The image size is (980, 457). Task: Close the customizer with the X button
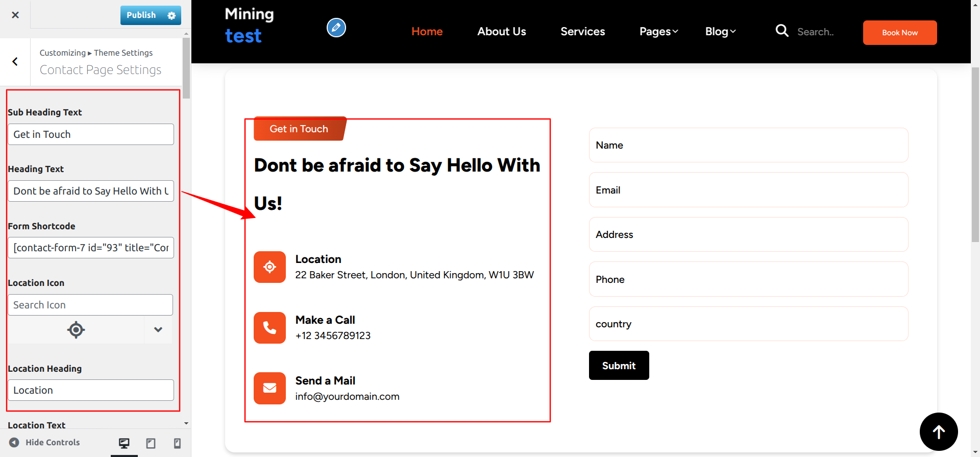click(x=15, y=15)
